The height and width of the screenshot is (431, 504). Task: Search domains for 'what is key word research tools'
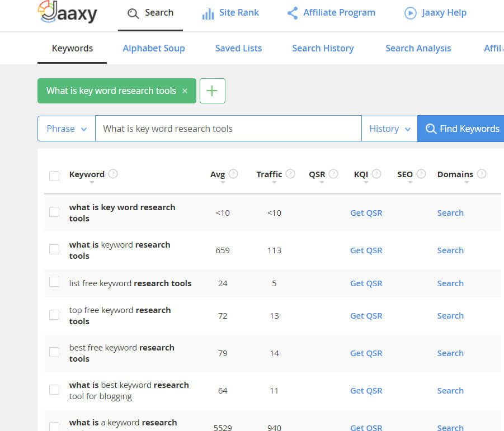[450, 213]
